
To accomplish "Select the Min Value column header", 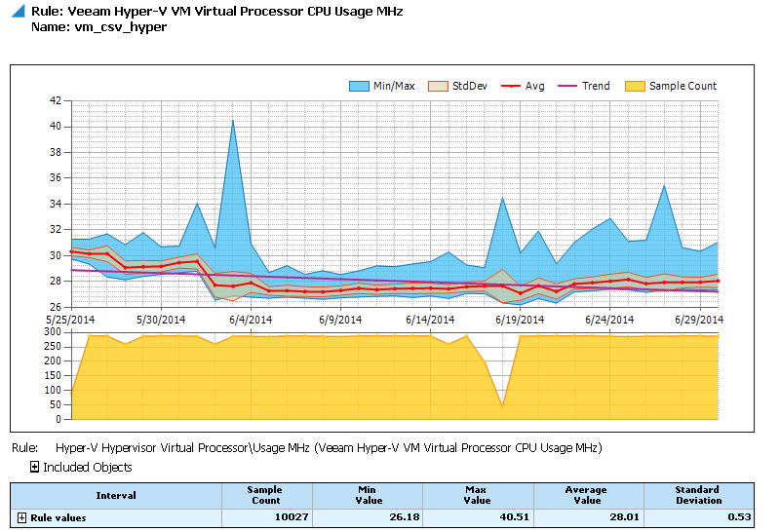I will coord(369,495).
